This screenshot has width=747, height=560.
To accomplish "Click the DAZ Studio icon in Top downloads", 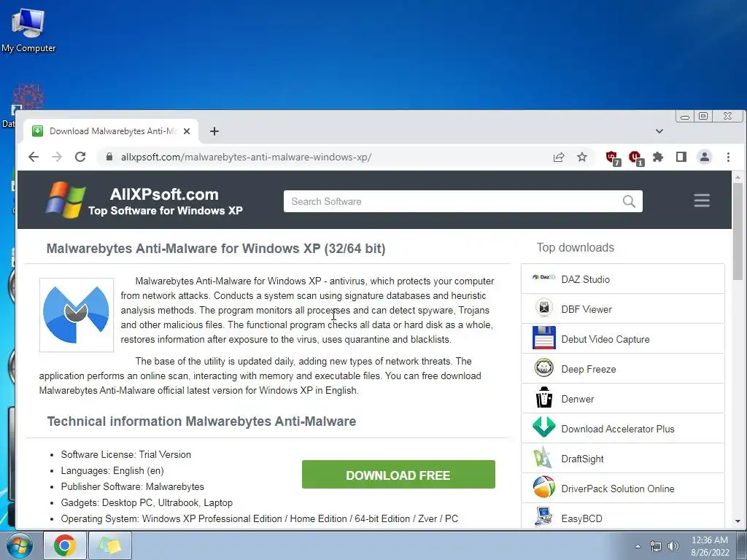I will coord(543,278).
